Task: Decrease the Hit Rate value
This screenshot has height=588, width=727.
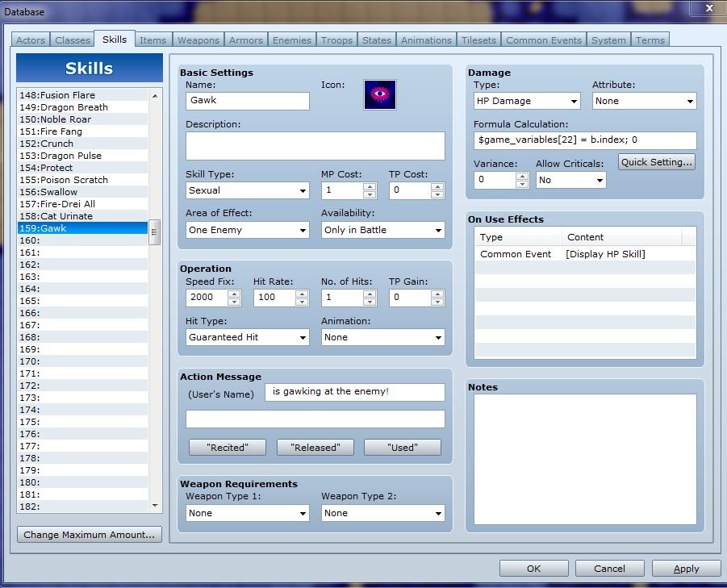Action: click(302, 302)
